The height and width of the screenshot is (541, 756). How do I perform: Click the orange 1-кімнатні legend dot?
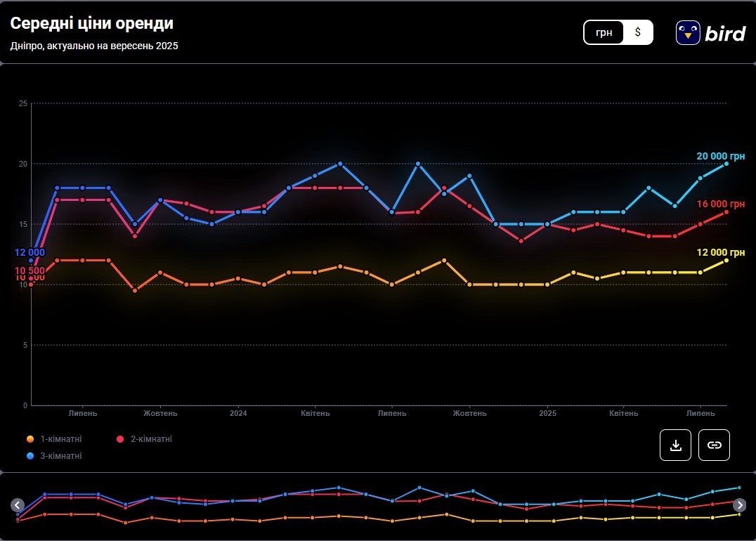coord(30,439)
